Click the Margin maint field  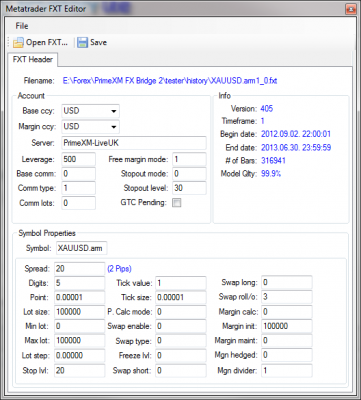coord(287,341)
